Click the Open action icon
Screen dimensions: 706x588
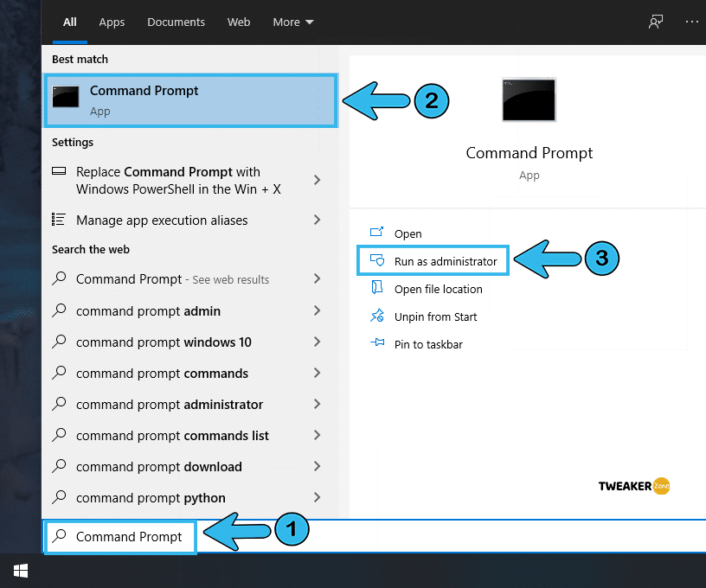pyautogui.click(x=376, y=232)
